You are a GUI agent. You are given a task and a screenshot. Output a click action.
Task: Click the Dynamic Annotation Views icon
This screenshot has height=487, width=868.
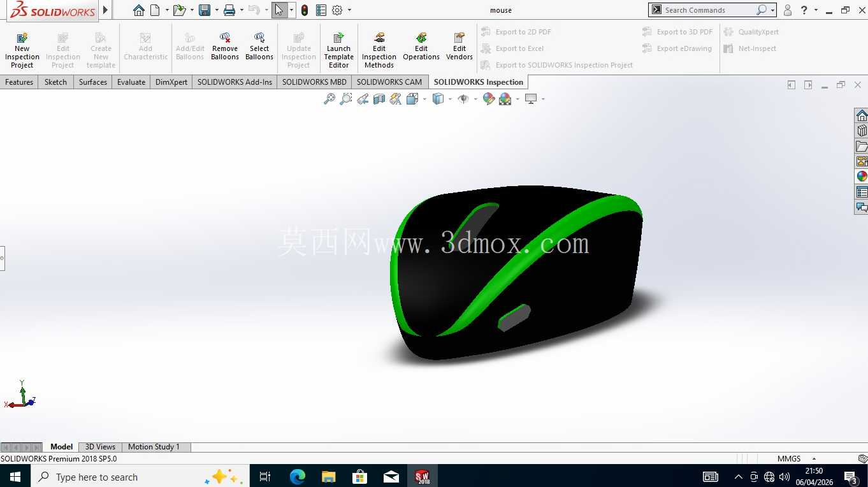[396, 99]
